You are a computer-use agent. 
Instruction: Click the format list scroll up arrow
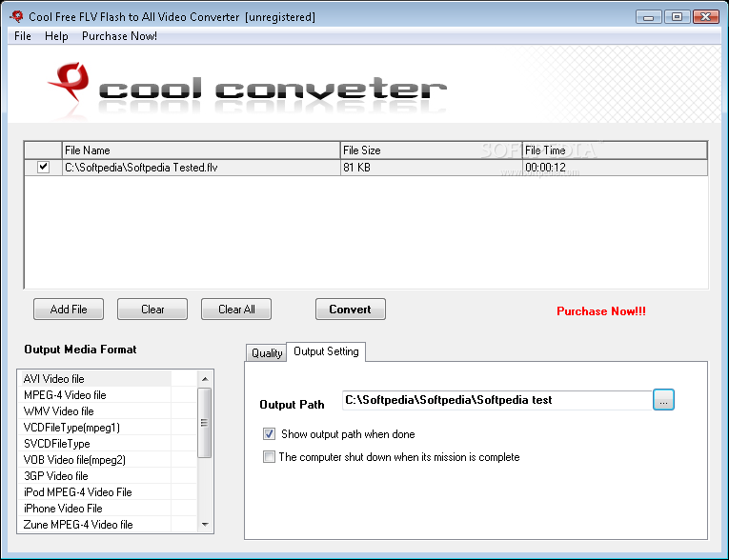point(205,379)
